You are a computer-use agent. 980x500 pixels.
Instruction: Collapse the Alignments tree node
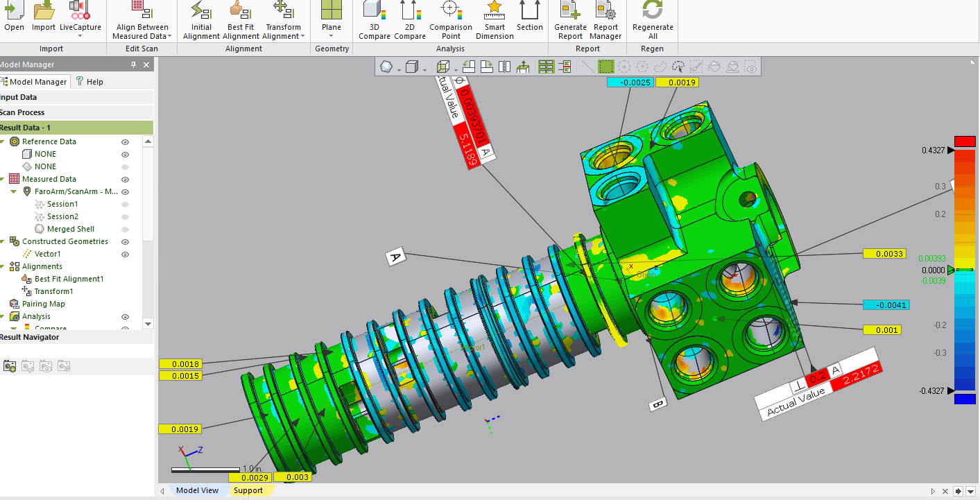pyautogui.click(x=3, y=266)
